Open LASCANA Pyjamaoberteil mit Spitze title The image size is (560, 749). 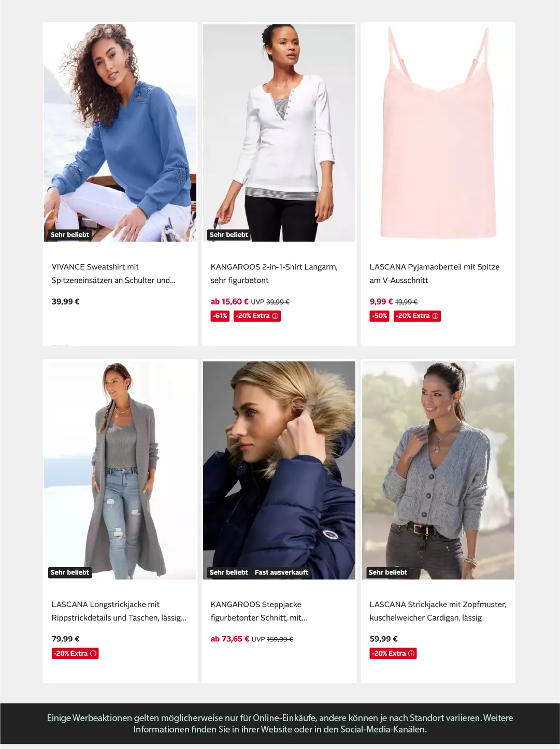(435, 273)
